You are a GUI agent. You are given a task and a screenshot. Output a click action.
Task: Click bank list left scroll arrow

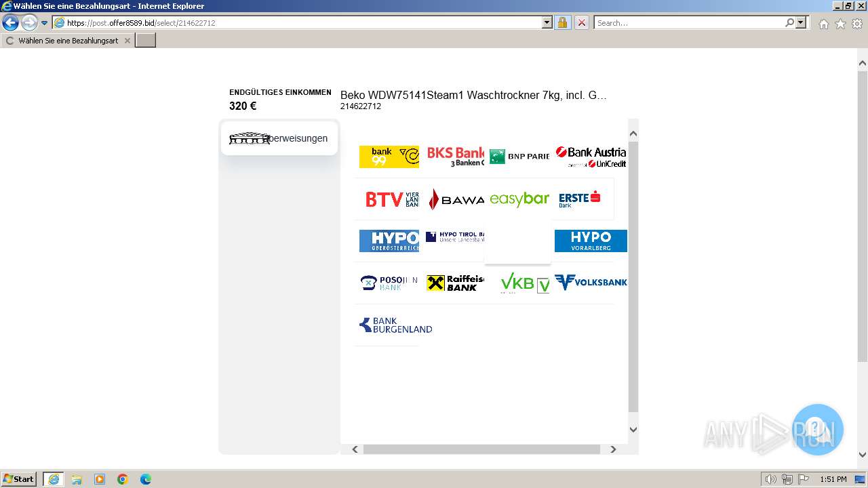[355, 449]
